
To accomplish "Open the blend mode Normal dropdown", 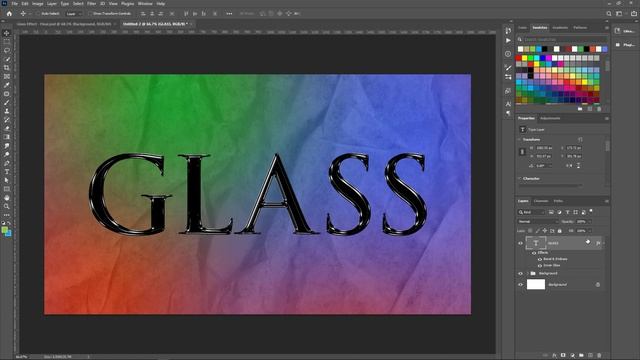I will pyautogui.click(x=538, y=222).
